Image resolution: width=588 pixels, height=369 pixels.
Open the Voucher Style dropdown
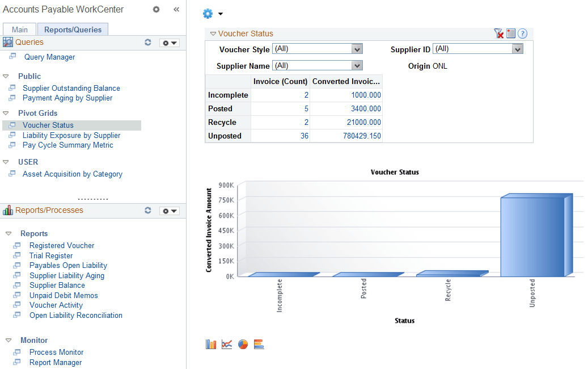pyautogui.click(x=357, y=49)
